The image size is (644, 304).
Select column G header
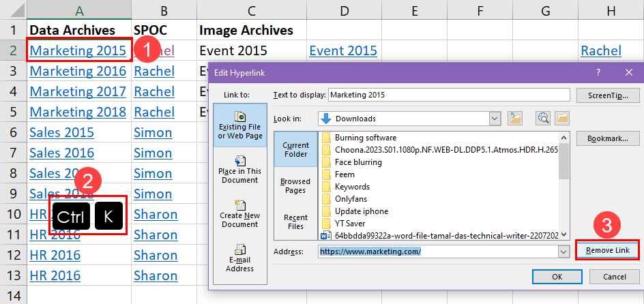pos(546,11)
